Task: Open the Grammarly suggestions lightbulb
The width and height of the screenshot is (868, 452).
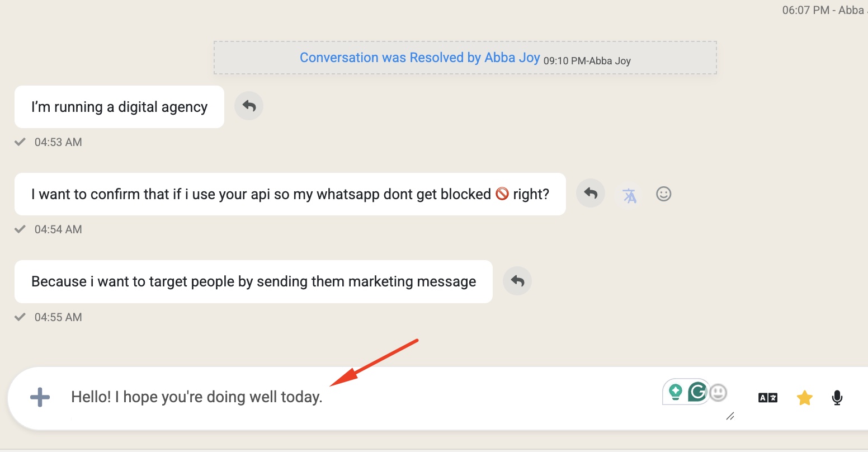Action: click(x=676, y=392)
